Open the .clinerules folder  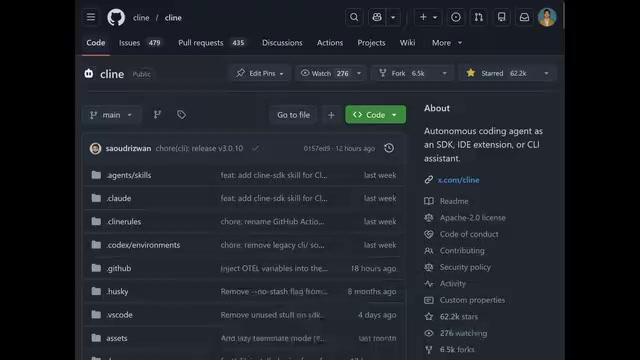[x=124, y=221]
